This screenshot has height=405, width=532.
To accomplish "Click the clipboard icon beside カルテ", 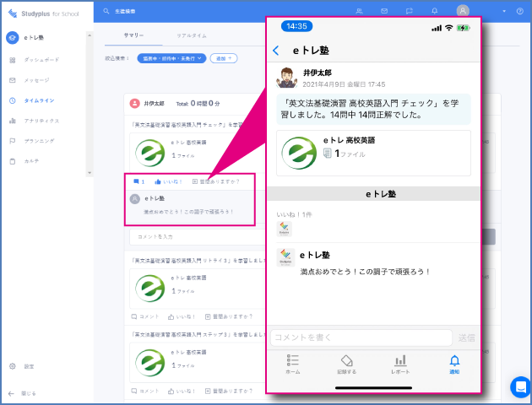I will tap(13, 161).
